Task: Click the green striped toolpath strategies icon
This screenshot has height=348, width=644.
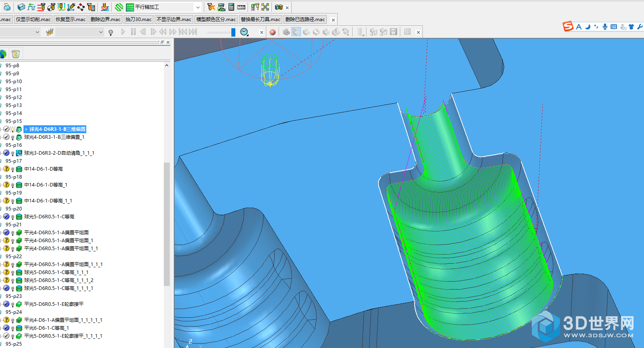Action: 119,7
